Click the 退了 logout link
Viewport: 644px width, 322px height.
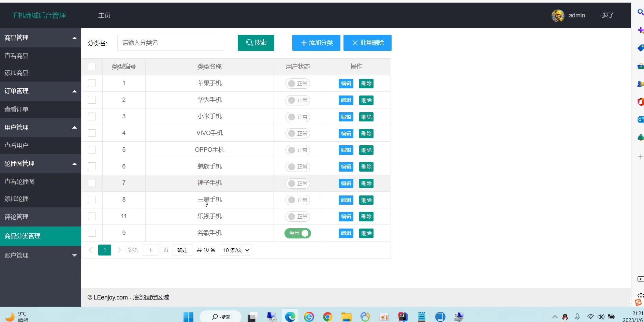(608, 15)
